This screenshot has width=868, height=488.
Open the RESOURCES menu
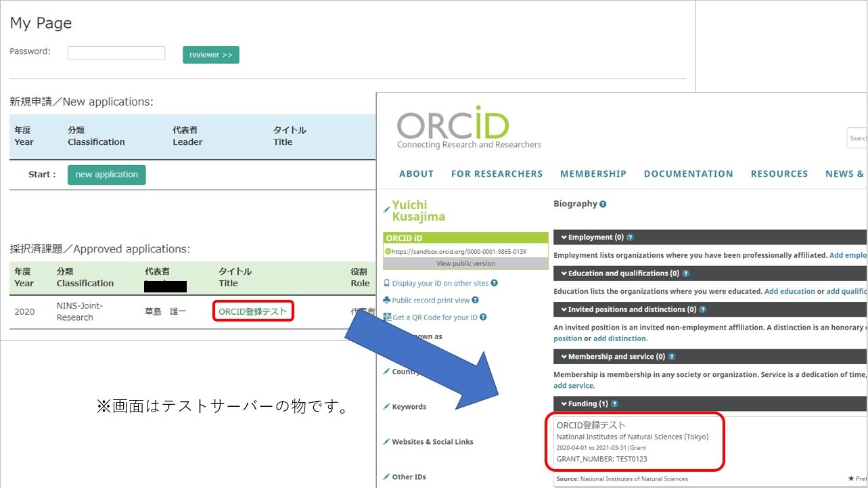tap(779, 174)
